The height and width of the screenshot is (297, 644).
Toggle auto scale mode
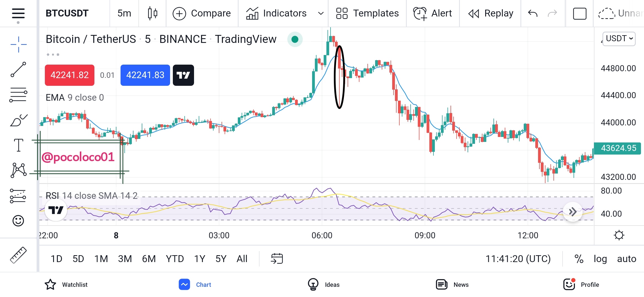tap(627, 259)
